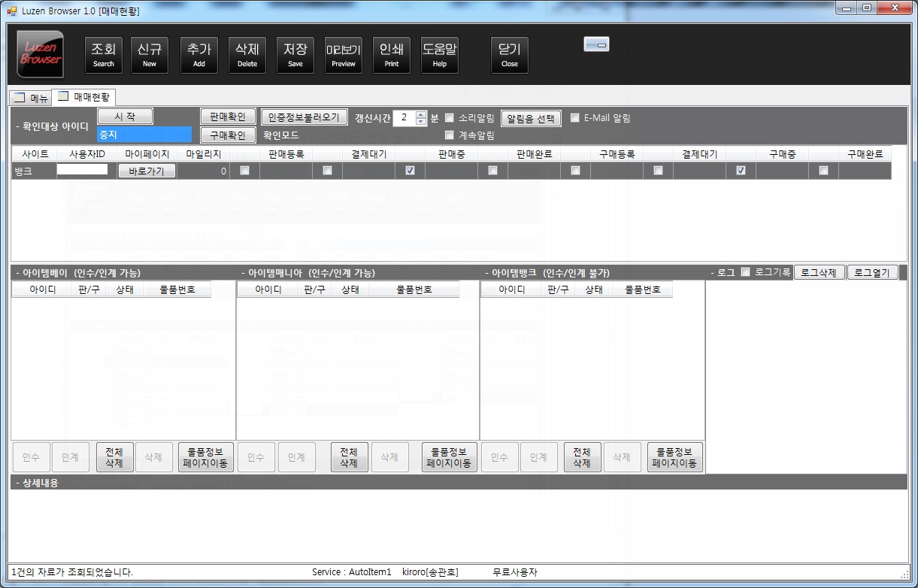This screenshot has width=918, height=588.
Task: Click the 닫기 Close toolbar button
Action: (509, 55)
